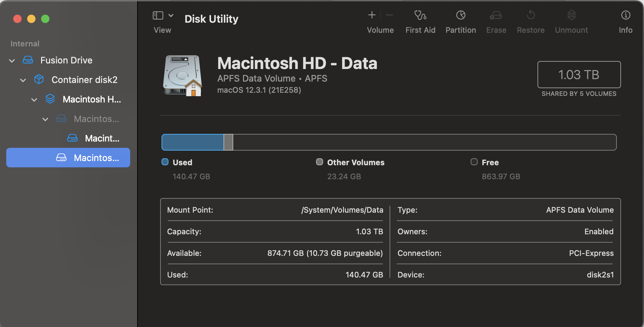Click the gray Other Volumes swatch
This screenshot has width=644, height=327.
pyautogui.click(x=319, y=162)
